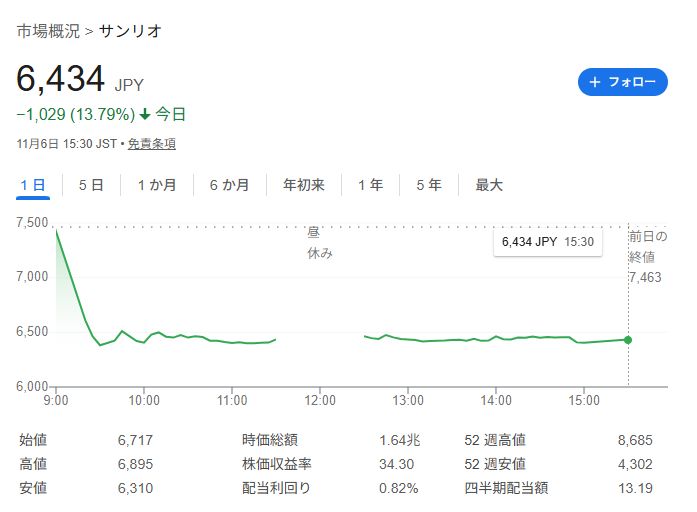Screen dimensions: 697x512
Task: Click the 6,434 JPY 15:30 chart tooltip
Action: tap(547, 242)
